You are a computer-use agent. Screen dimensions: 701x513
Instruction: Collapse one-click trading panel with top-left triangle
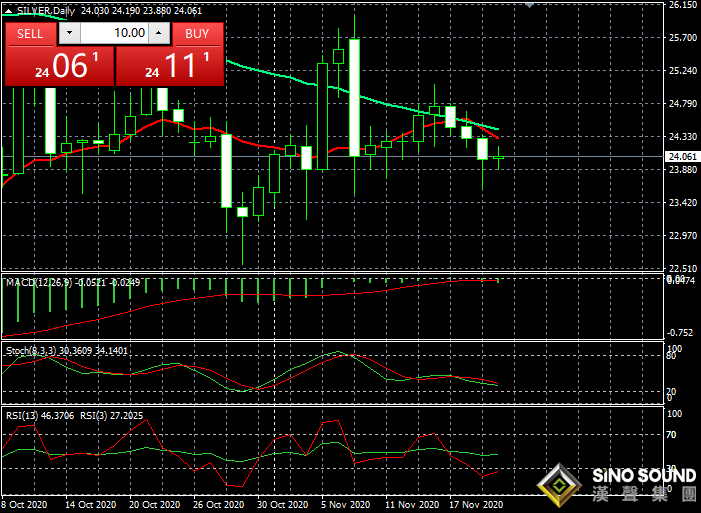tap(9, 8)
